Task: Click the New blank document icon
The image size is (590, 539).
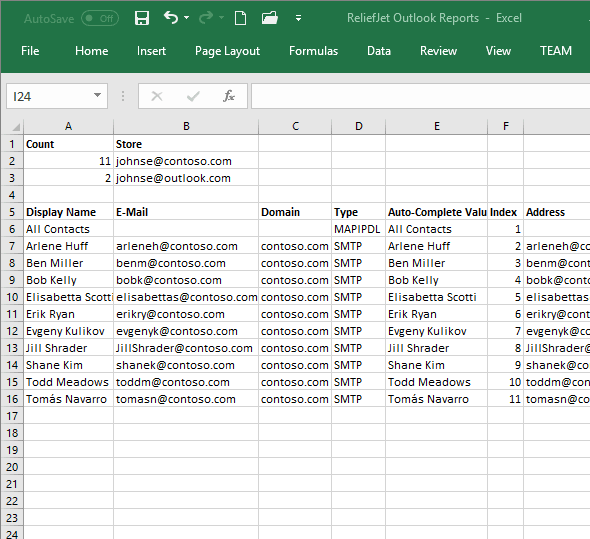Action: click(x=240, y=18)
